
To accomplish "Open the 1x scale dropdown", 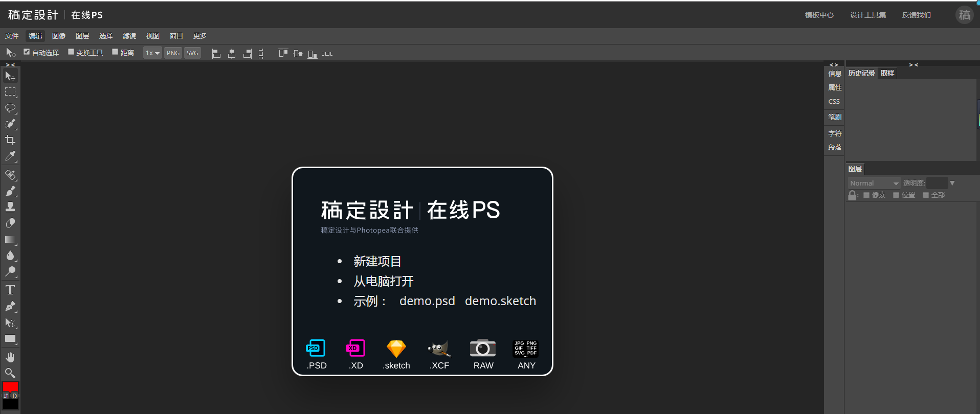I will [152, 53].
